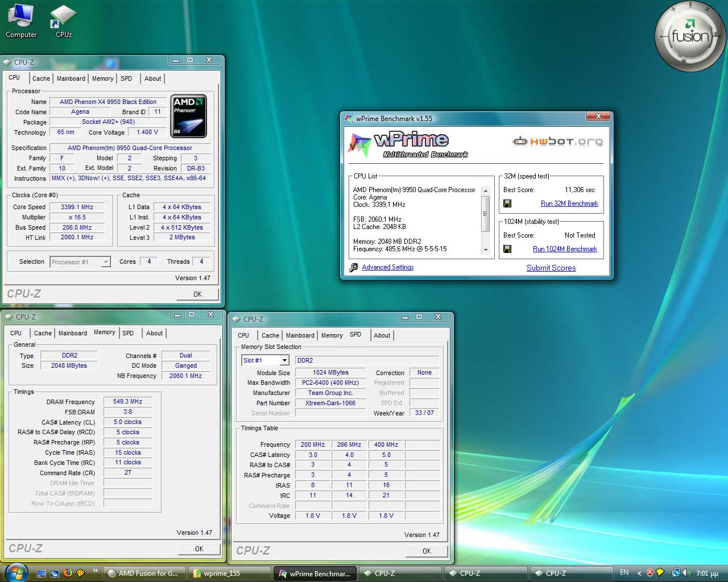
Task: Click the FSB:DRAM value 3:8
Action: (x=127, y=411)
